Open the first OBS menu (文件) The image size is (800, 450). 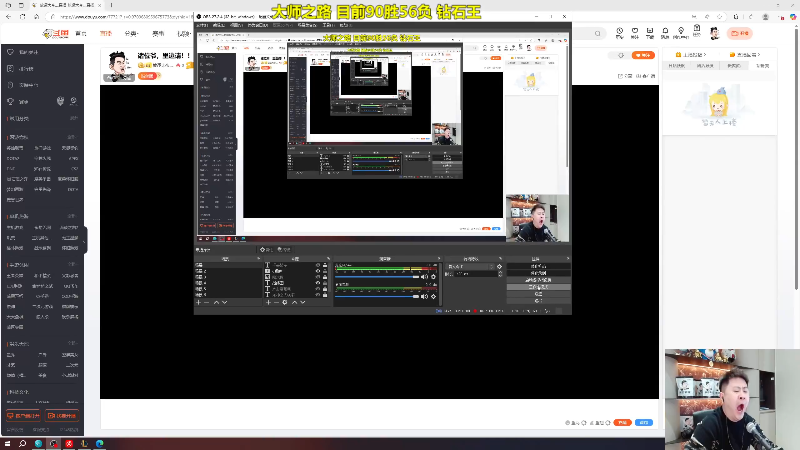[202, 25]
